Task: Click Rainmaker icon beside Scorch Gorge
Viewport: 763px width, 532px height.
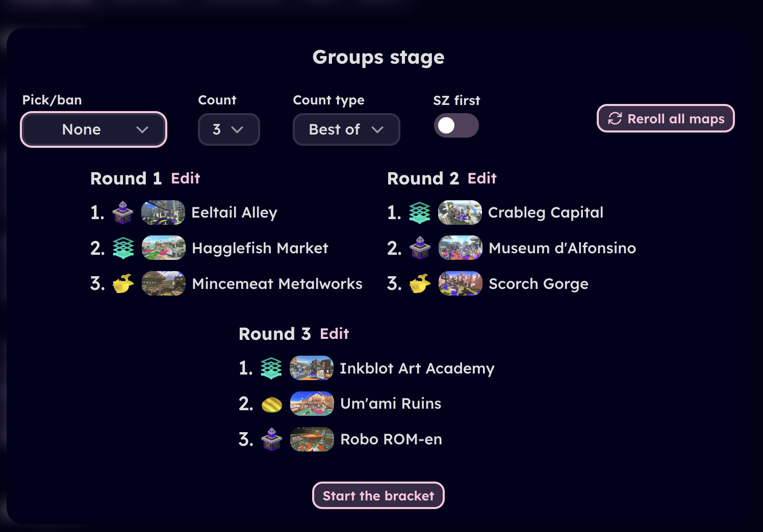Action: point(420,283)
